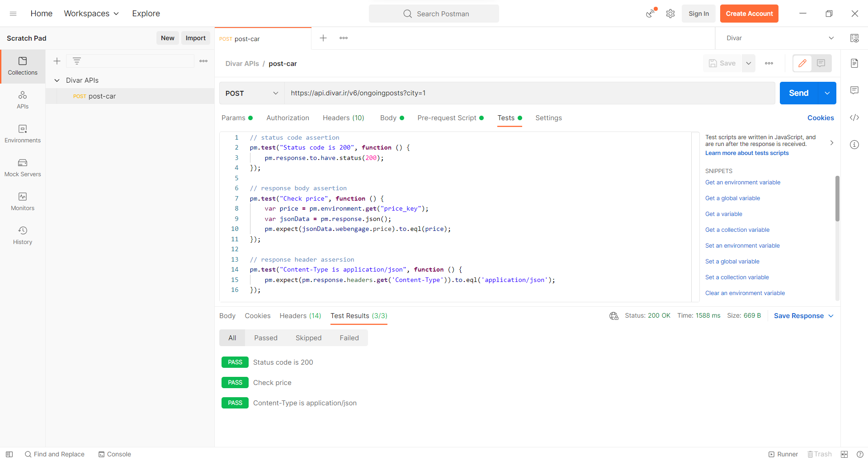
Task: Click the satellite capture requests icon
Action: pyautogui.click(x=651, y=14)
